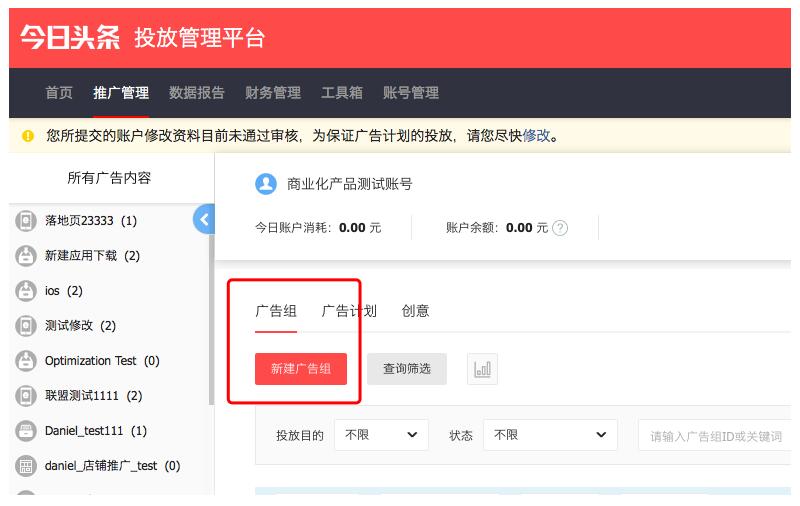The image size is (800, 506).
Task: Open 账号管理 in navigation
Action: click(411, 93)
